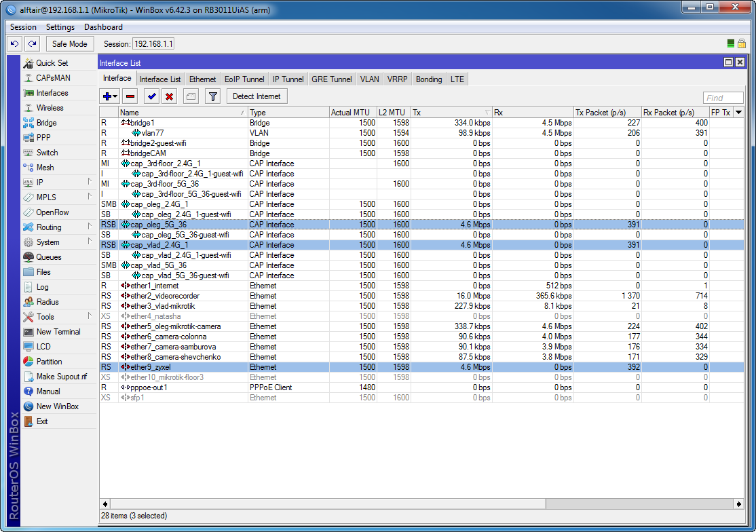
Task: Expand the IP submenu
Action: coord(90,182)
